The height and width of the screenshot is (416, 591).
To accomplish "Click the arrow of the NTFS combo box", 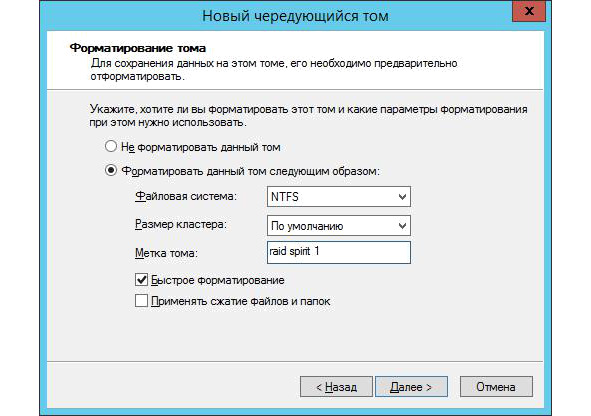I will coord(402,197).
